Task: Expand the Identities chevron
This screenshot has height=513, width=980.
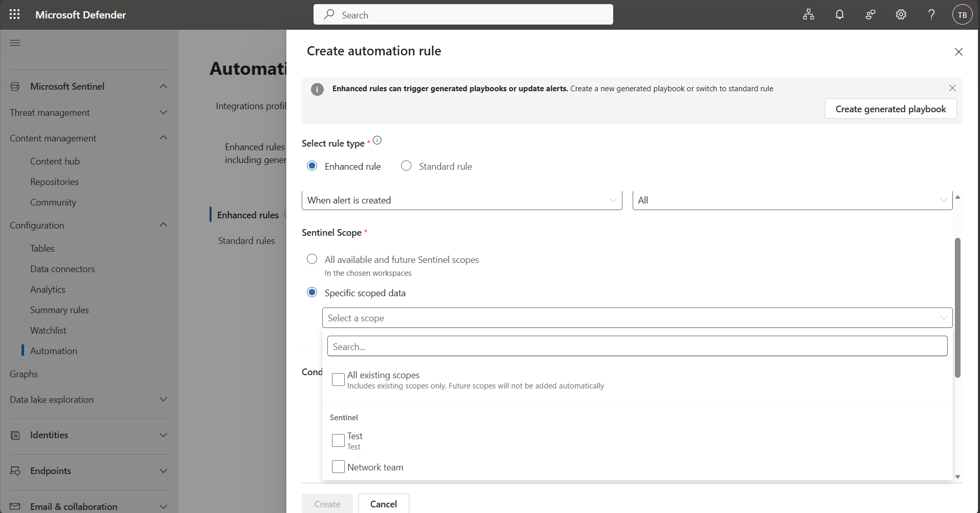Action: click(163, 435)
